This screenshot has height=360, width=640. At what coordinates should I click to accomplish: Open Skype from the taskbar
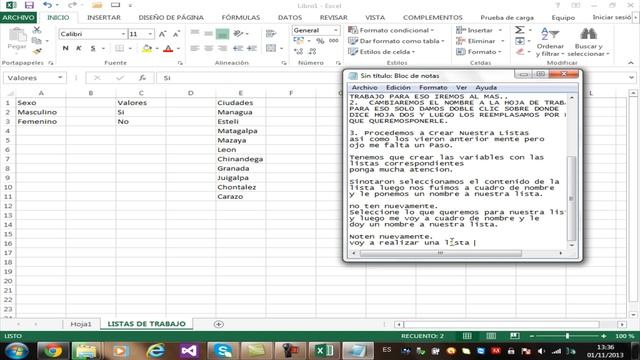223,351
